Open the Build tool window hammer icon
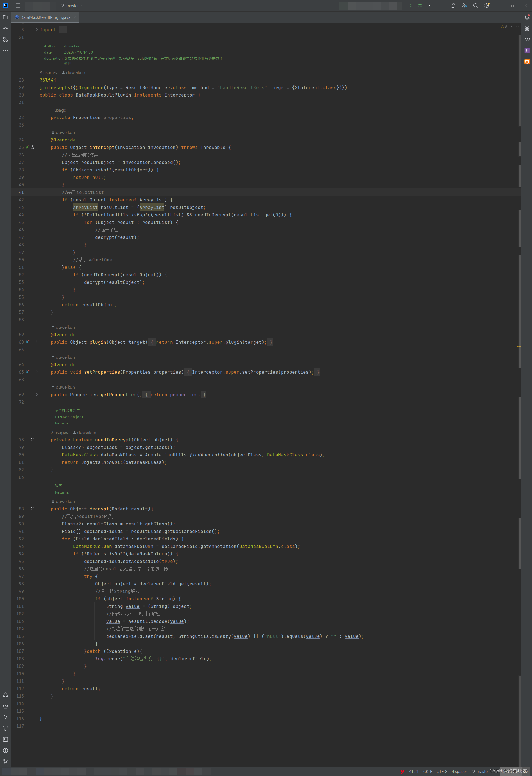532x776 pixels. pyautogui.click(x=6, y=728)
